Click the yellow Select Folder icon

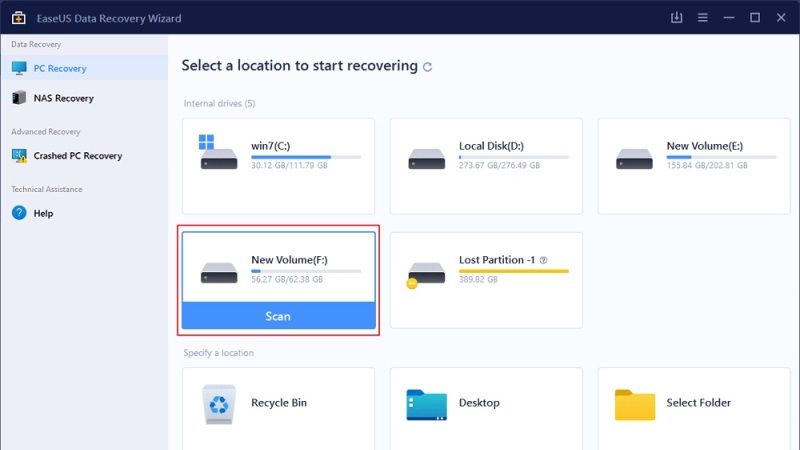pyautogui.click(x=635, y=405)
